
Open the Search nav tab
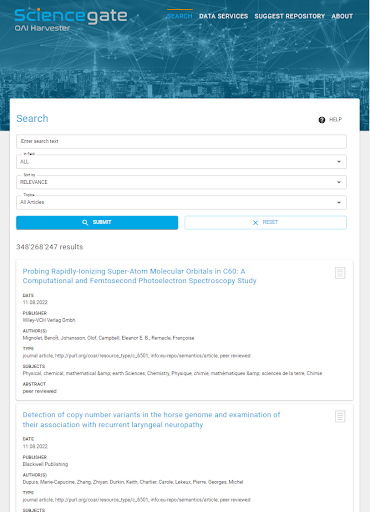(180, 16)
